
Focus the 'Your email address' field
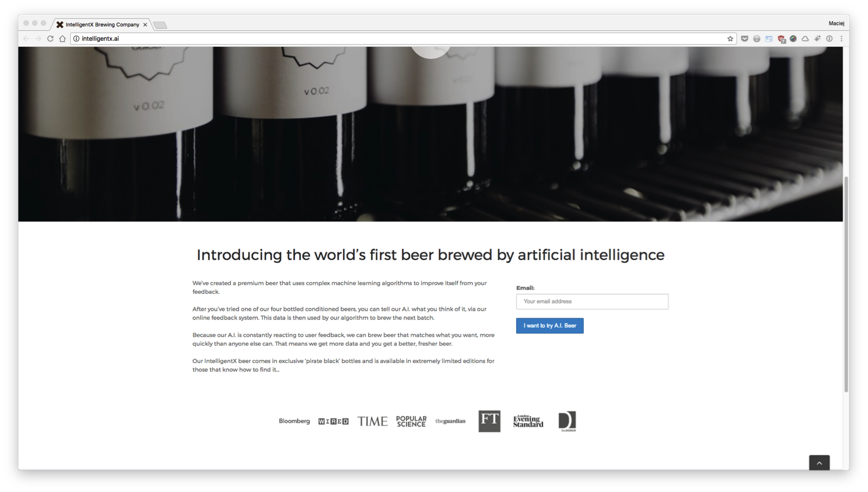point(591,301)
